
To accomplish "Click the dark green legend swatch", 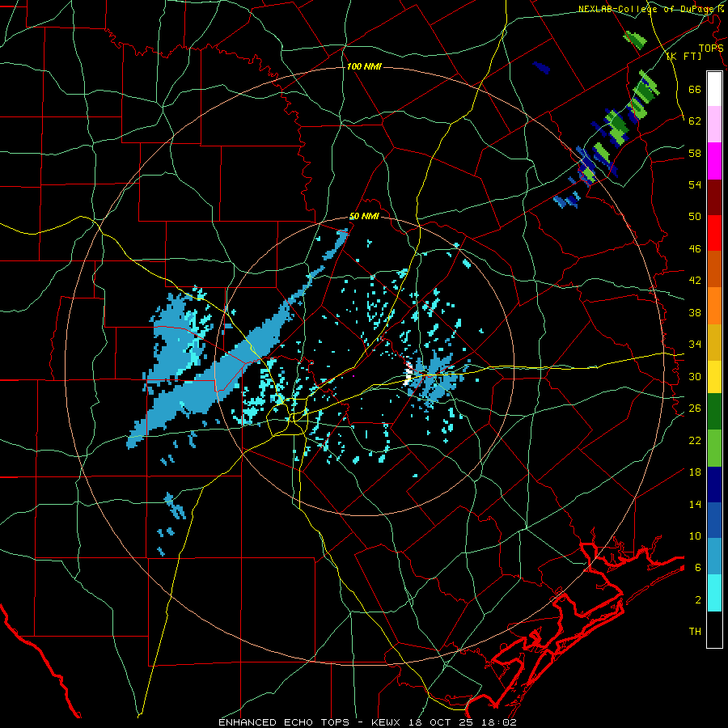I will (714, 411).
